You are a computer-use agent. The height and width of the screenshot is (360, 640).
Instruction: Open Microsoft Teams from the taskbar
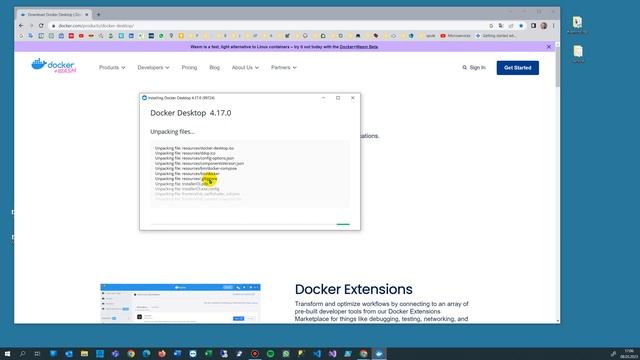coord(116,354)
